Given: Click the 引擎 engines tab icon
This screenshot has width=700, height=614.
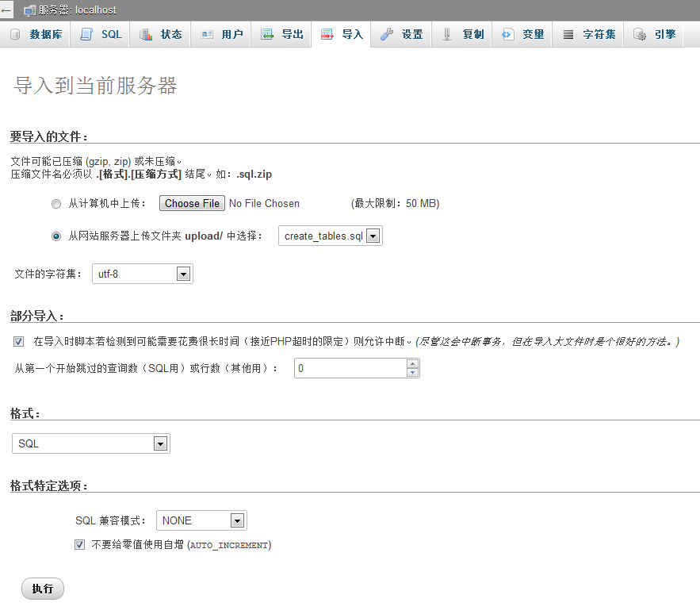Looking at the screenshot, I should tap(639, 35).
